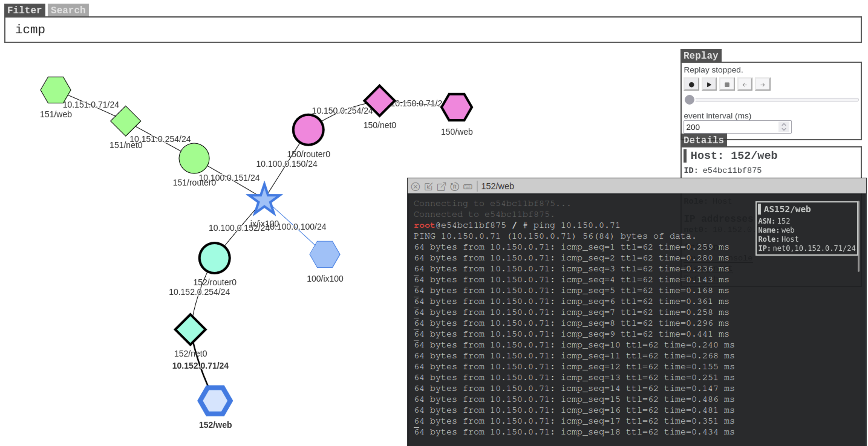Play the recorded replay
Image resolution: width=868 pixels, height=446 pixels.
click(709, 85)
